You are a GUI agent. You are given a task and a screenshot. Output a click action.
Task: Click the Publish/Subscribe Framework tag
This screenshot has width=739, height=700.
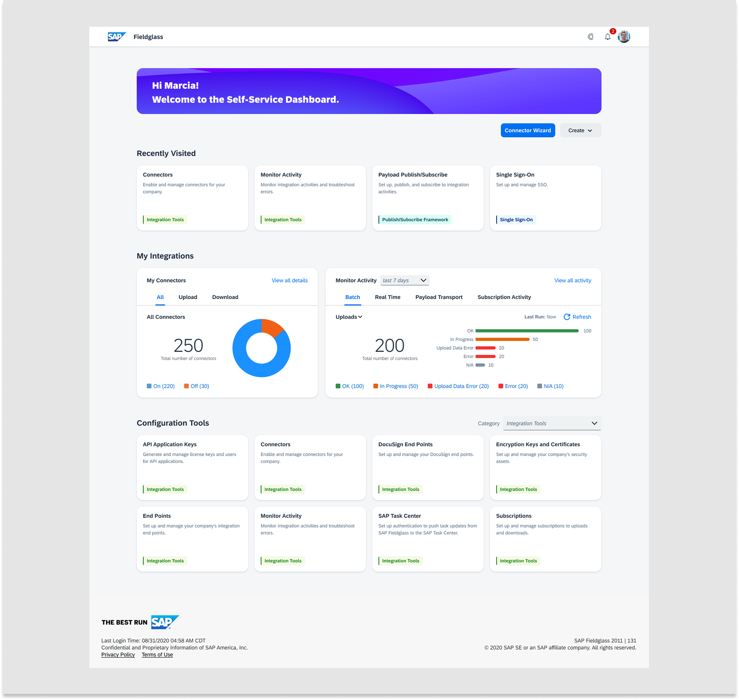(415, 220)
